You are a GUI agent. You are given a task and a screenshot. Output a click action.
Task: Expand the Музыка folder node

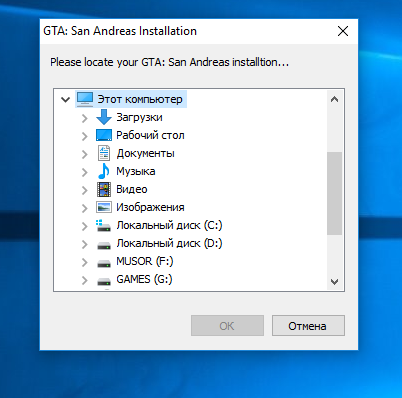pos(85,172)
